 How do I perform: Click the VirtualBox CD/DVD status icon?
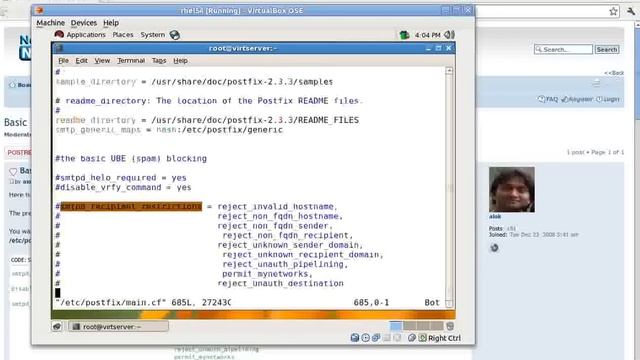365,338
